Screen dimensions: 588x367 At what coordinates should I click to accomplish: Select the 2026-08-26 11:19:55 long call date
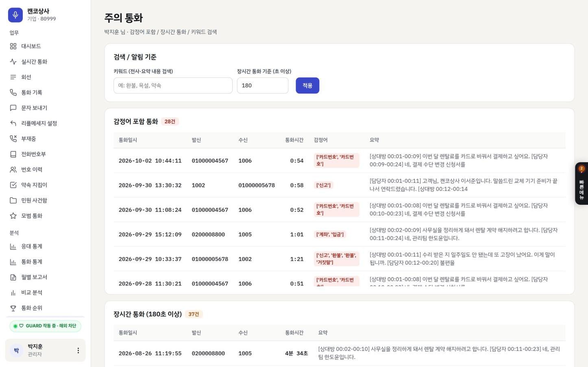coord(150,354)
